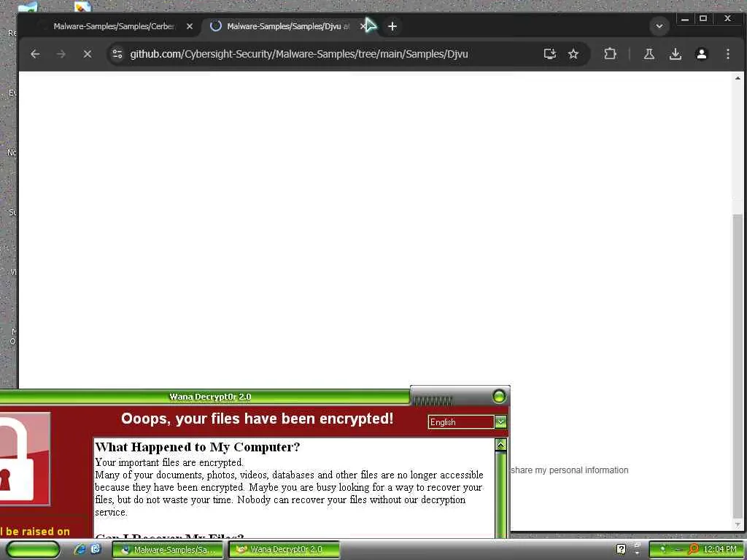Focus the github.com address bar
This screenshot has width=747, height=560.
(298, 54)
